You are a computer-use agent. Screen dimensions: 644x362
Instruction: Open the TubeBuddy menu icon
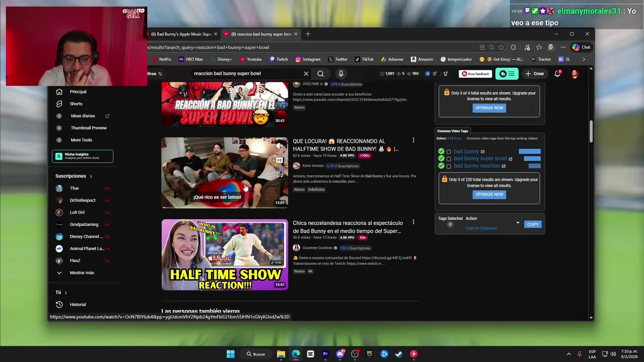click(507, 74)
